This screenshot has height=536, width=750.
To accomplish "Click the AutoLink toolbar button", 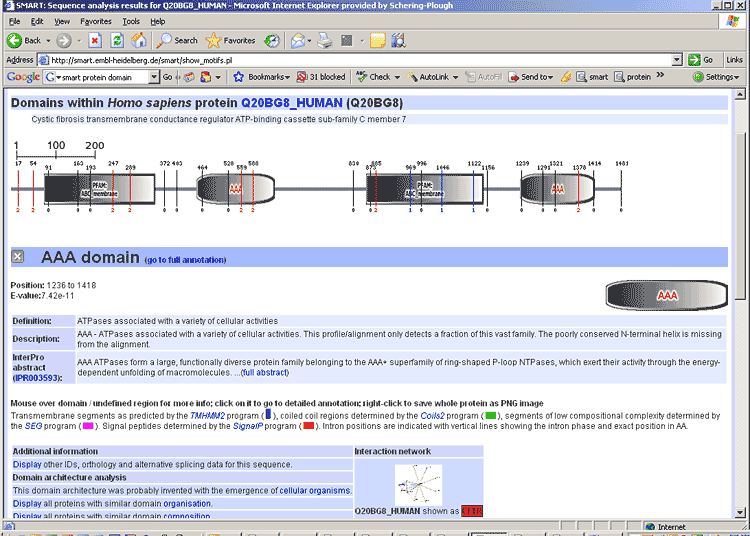I will [428, 77].
